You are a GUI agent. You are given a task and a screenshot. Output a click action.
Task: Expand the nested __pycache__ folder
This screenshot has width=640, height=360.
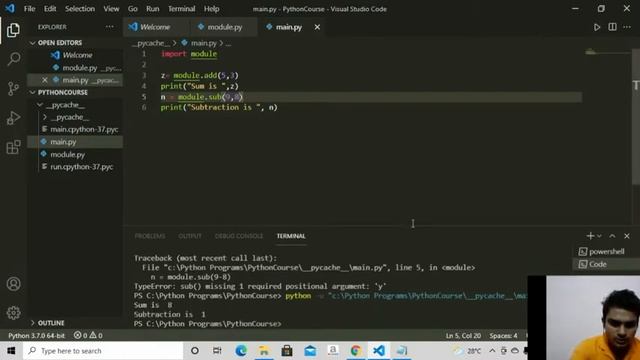coord(66,117)
